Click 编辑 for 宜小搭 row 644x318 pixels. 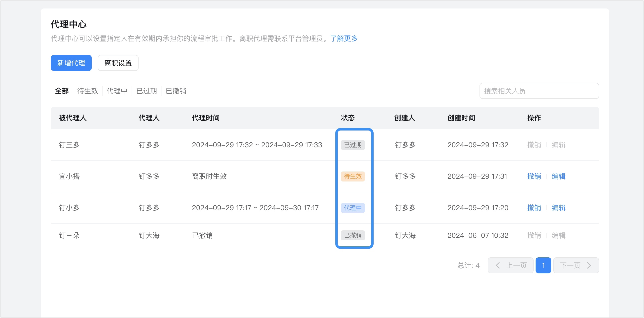click(x=559, y=176)
